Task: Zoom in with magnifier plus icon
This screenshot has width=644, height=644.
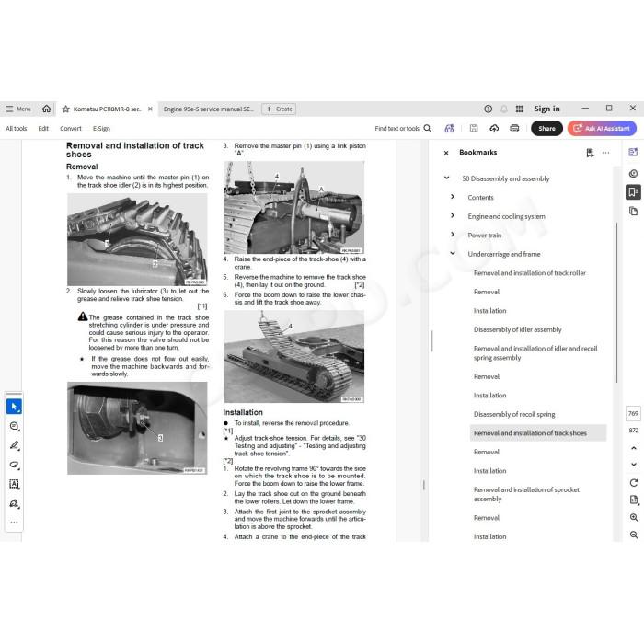Action: tap(634, 517)
